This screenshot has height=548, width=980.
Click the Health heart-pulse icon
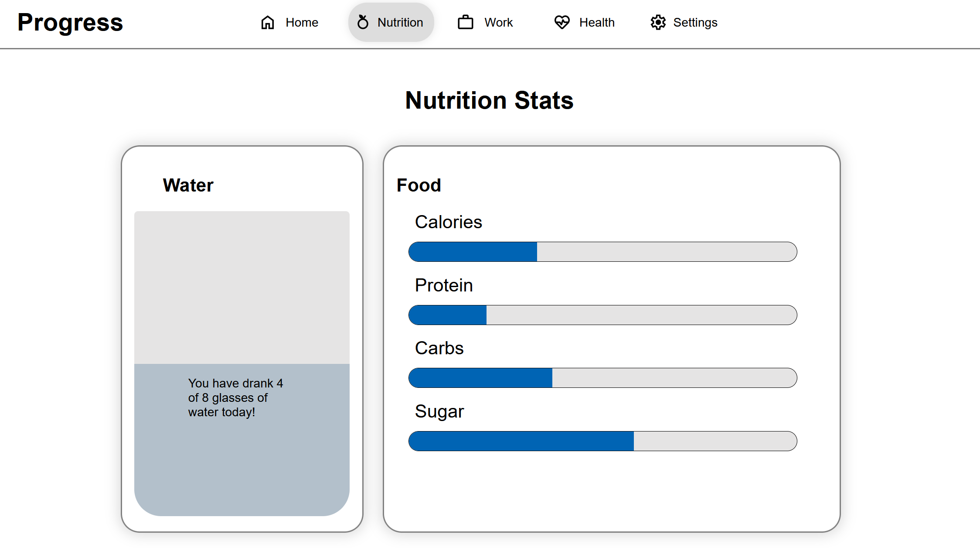pyautogui.click(x=562, y=22)
